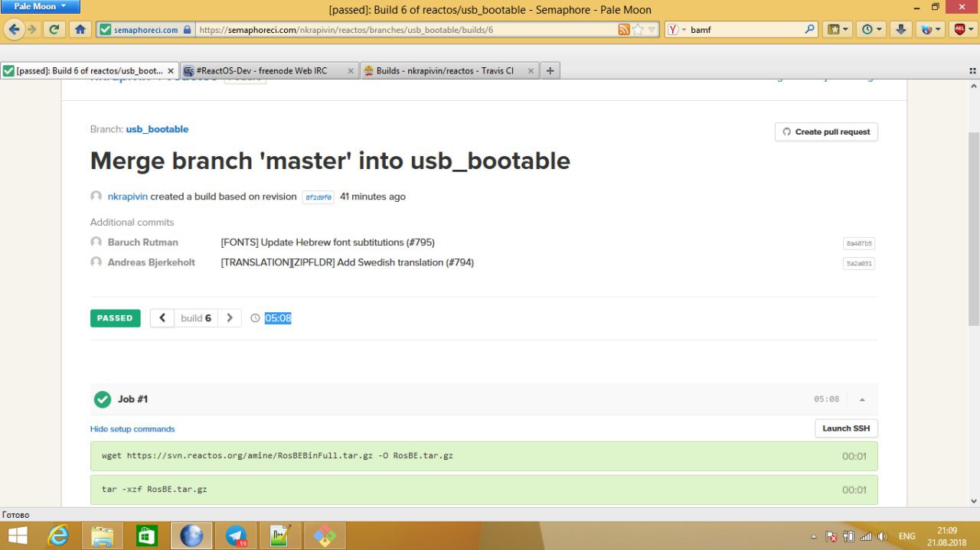
Task: Click the tab groups icon at right of tab bar
Action: [972, 70]
